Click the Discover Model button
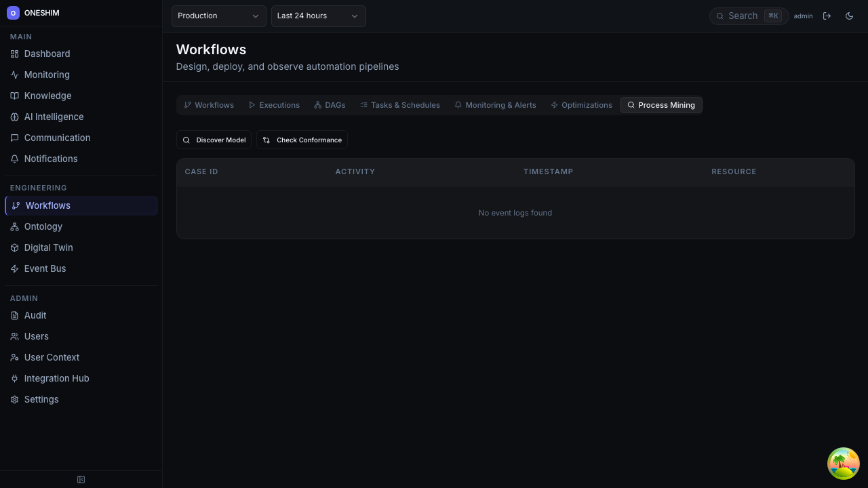 click(x=214, y=140)
